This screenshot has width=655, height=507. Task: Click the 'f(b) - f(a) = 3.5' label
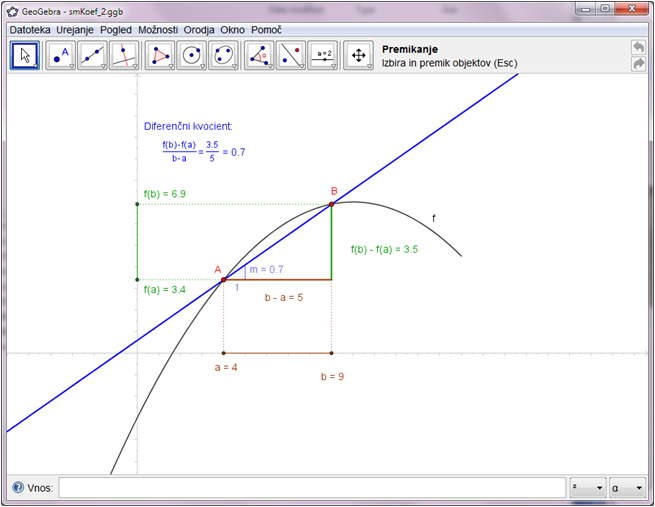(384, 249)
